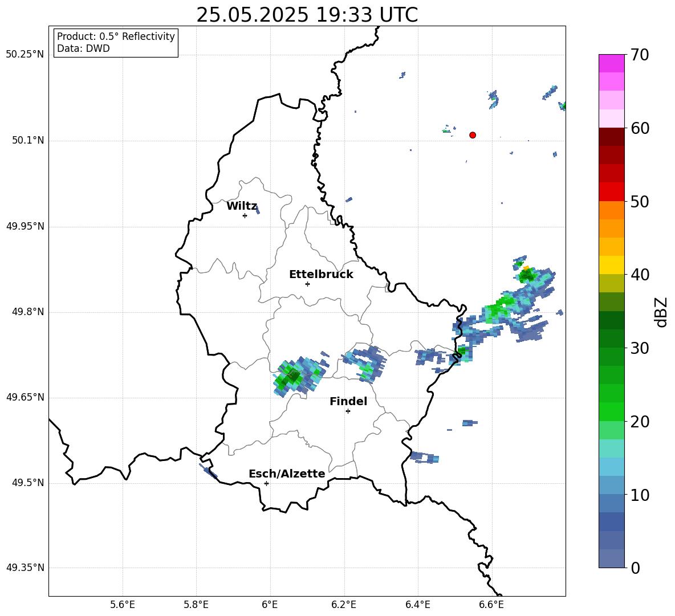675x616 pixels.
Task: Click the 50.25°N latitude label
Action: point(25,55)
